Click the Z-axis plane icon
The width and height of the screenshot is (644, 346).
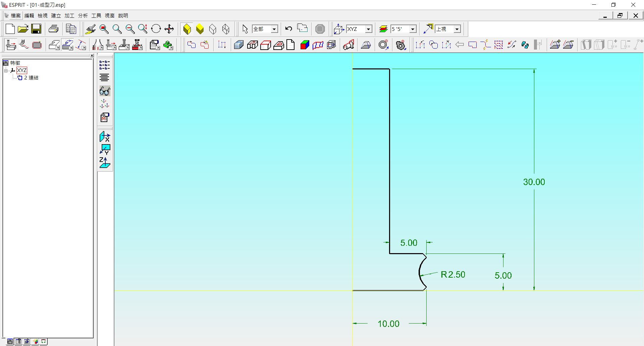105,163
